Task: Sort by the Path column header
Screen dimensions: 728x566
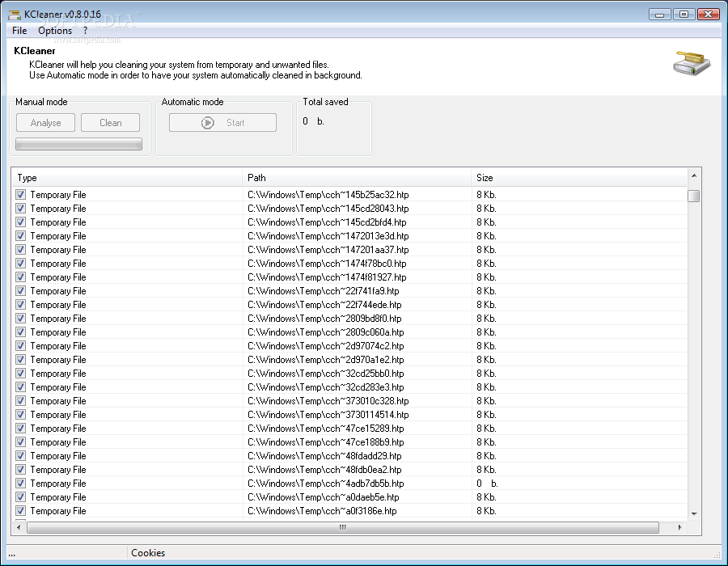Action: point(357,178)
